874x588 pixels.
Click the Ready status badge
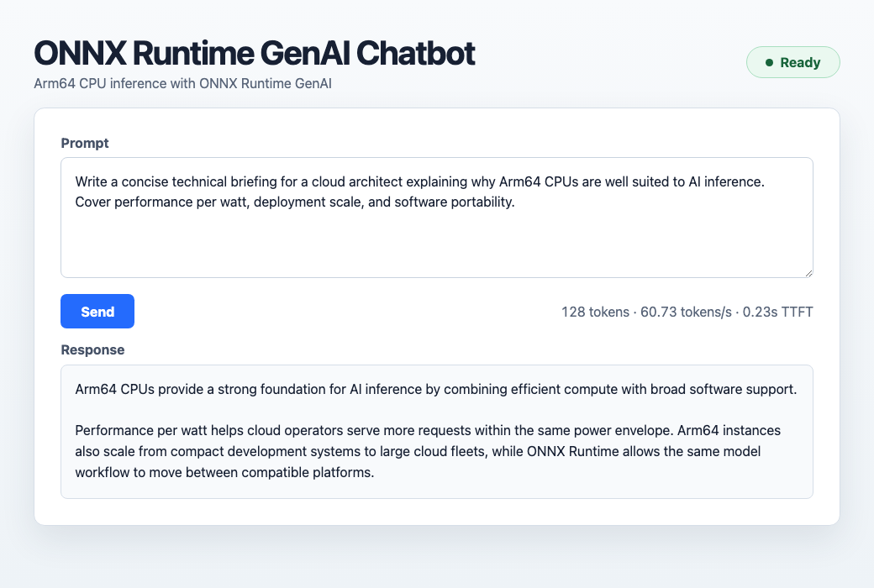[x=792, y=62]
